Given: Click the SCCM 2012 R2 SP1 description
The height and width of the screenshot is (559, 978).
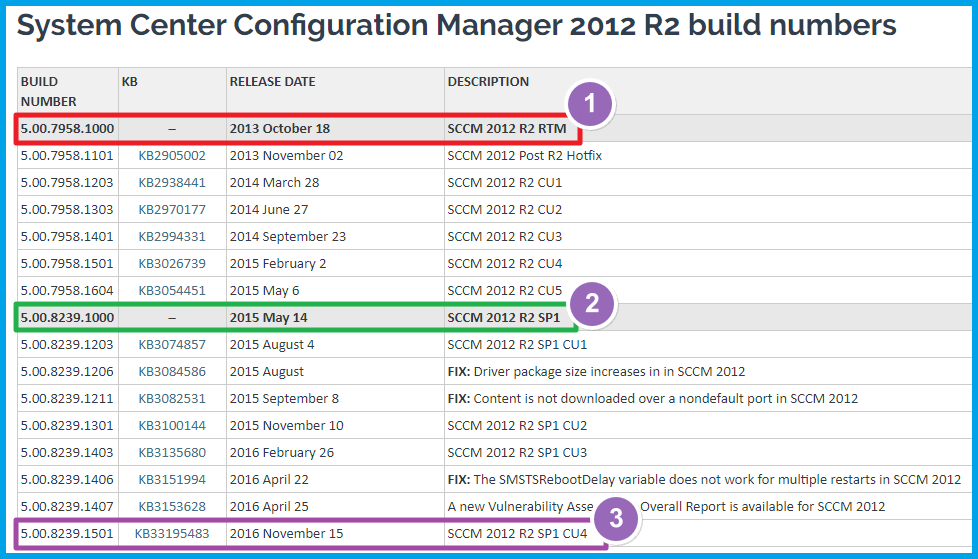Looking at the screenshot, I should pyautogui.click(x=503, y=318).
